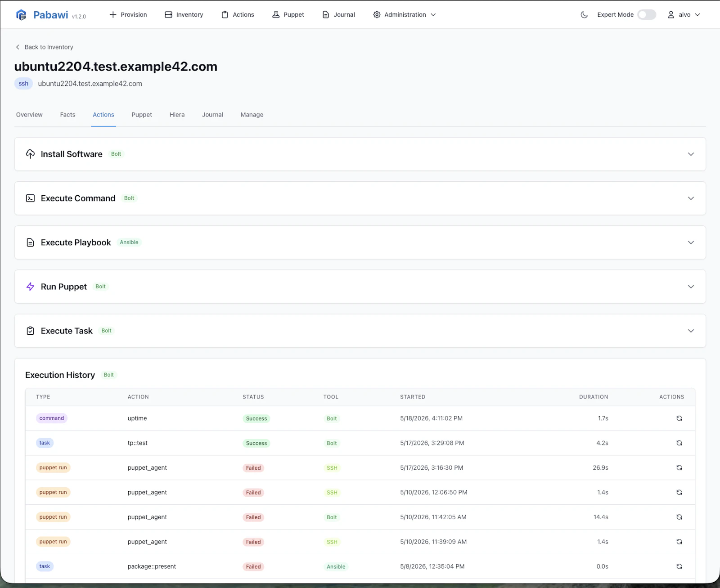Expand the Execute Task section chevron
The image size is (720, 588).
coord(691,331)
